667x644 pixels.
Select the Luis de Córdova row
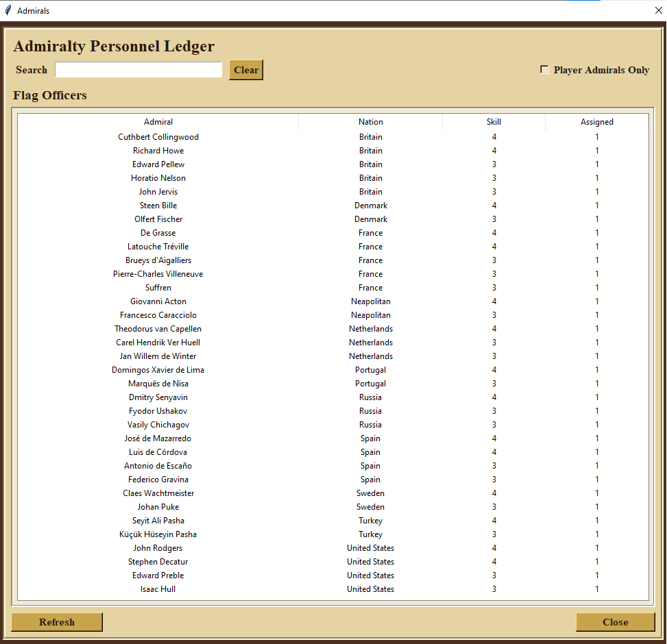333,452
